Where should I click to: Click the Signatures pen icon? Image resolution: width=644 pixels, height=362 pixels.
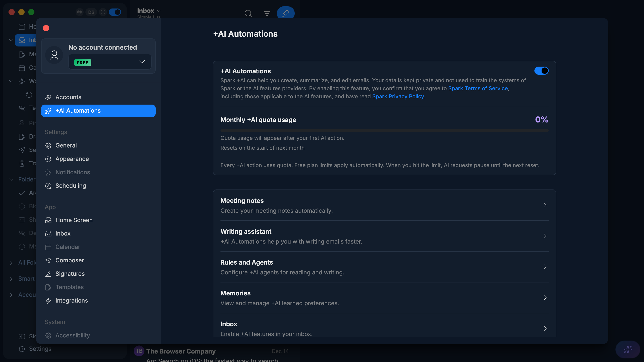coord(48,274)
